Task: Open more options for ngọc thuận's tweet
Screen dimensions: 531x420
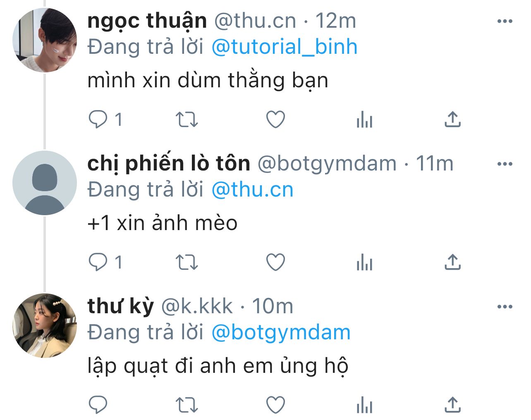Action: pos(505,22)
